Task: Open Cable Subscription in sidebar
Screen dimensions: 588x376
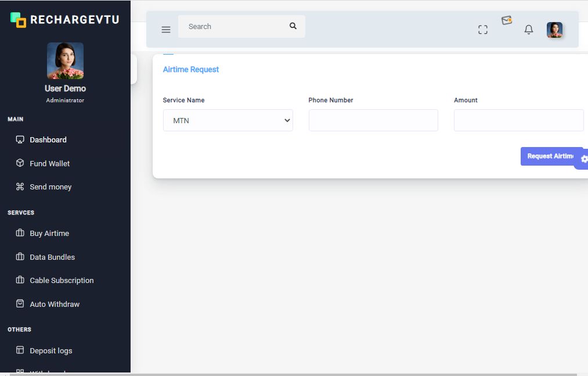Action: click(x=62, y=280)
